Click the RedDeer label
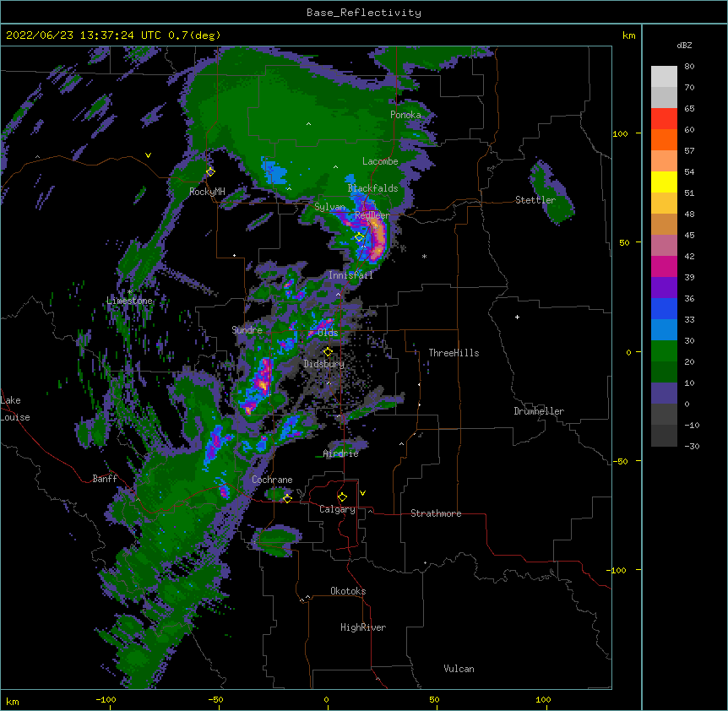The image size is (728, 711). 372,215
